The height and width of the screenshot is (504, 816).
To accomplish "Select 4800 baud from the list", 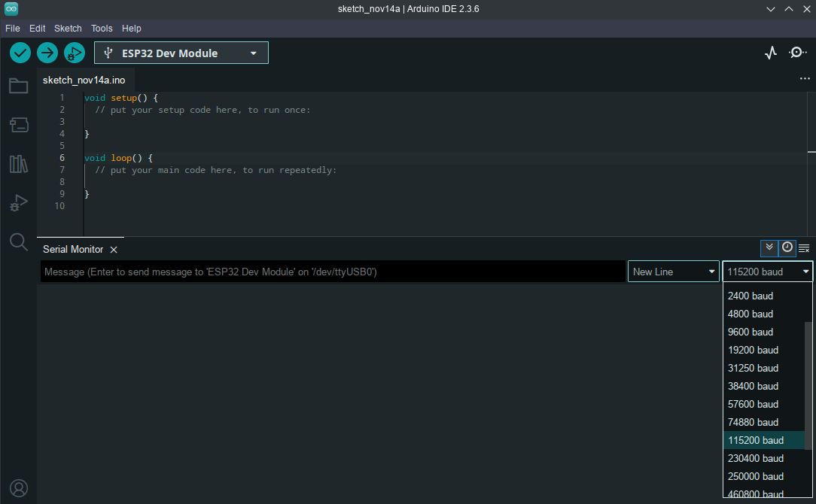I will click(x=763, y=314).
